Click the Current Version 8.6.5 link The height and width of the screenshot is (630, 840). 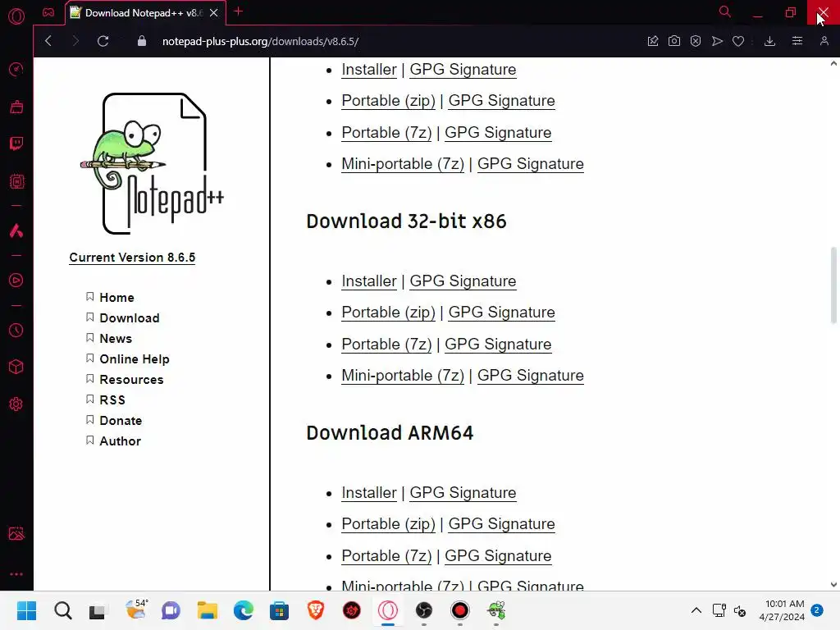click(x=132, y=258)
